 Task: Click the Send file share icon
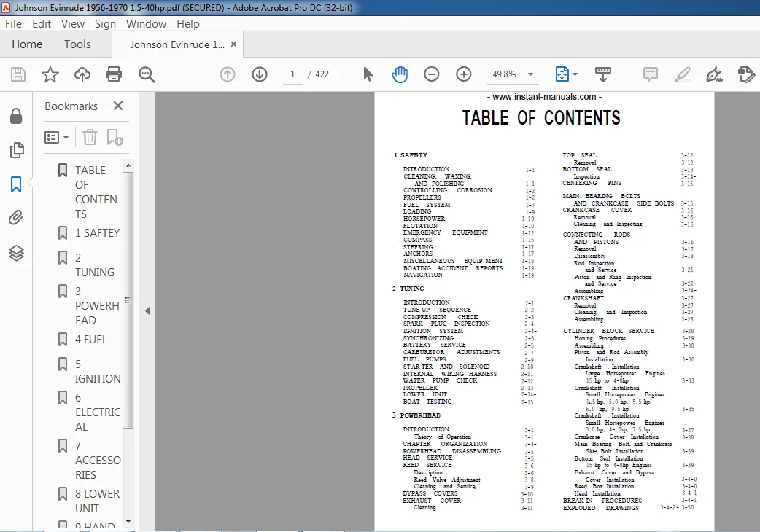click(746, 74)
